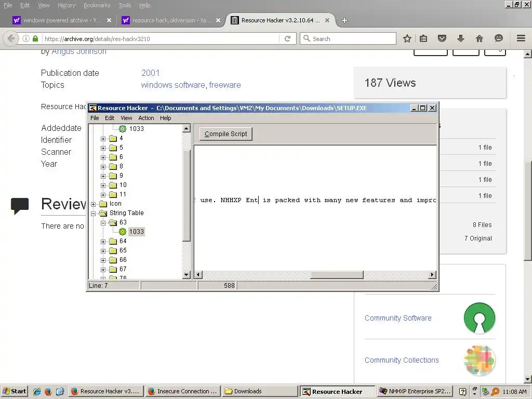
Task: Click the orange magnifier tray icon
Action: pyautogui.click(x=495, y=392)
